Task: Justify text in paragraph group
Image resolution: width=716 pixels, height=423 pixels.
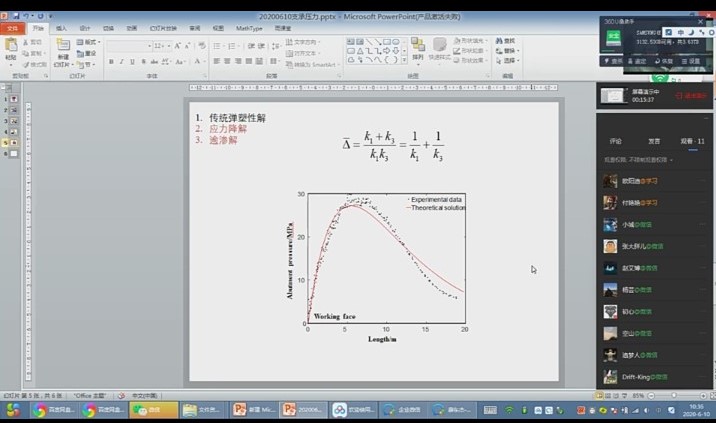Action: tap(249, 61)
